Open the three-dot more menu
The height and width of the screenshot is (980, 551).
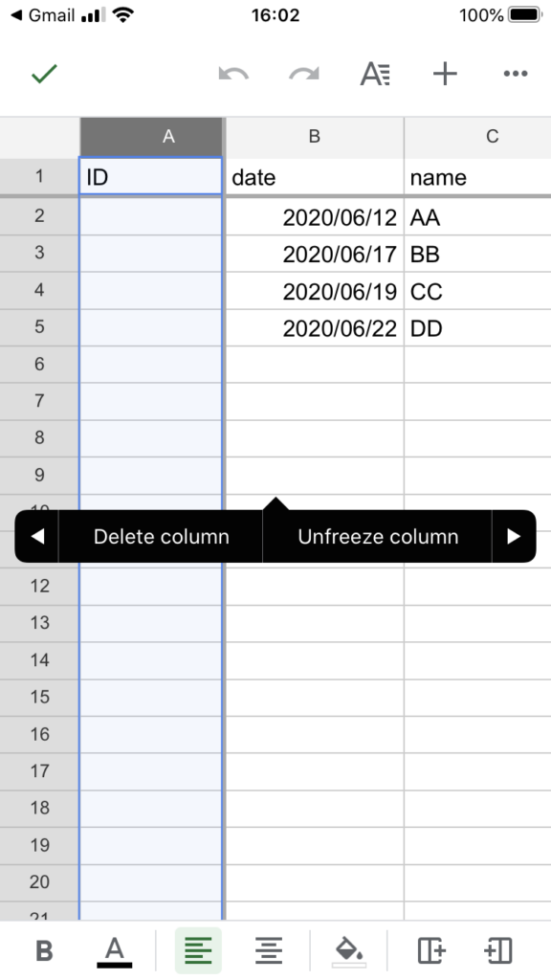pyautogui.click(x=516, y=74)
